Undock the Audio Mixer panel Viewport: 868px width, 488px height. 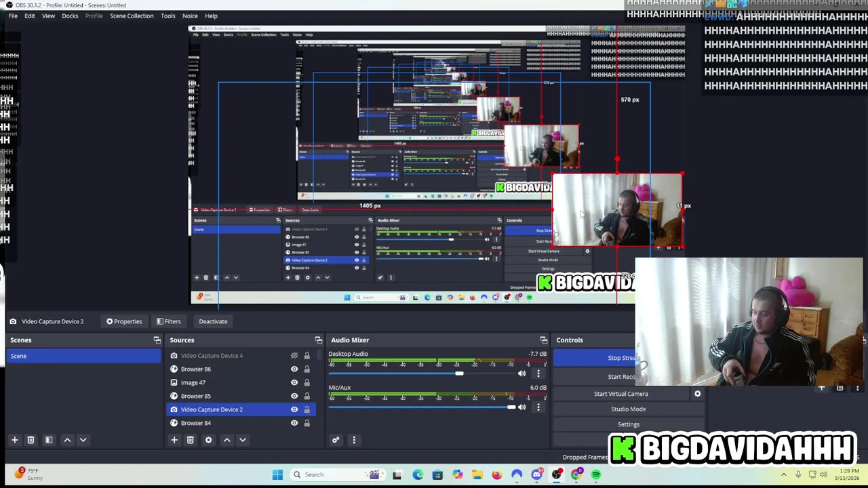pyautogui.click(x=543, y=340)
